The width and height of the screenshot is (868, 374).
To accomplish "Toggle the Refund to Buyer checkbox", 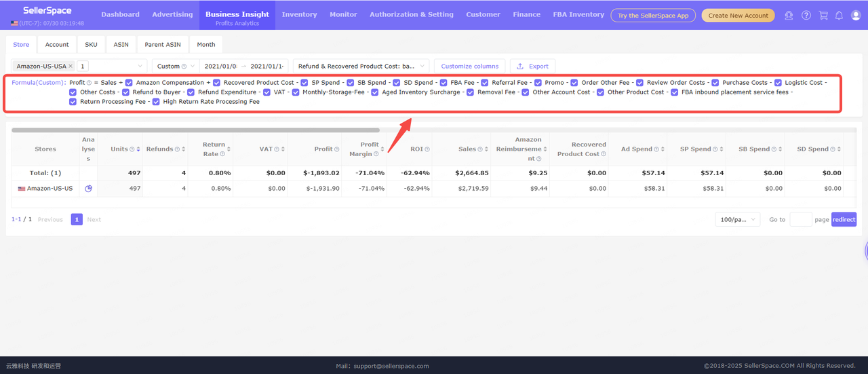I will (125, 92).
